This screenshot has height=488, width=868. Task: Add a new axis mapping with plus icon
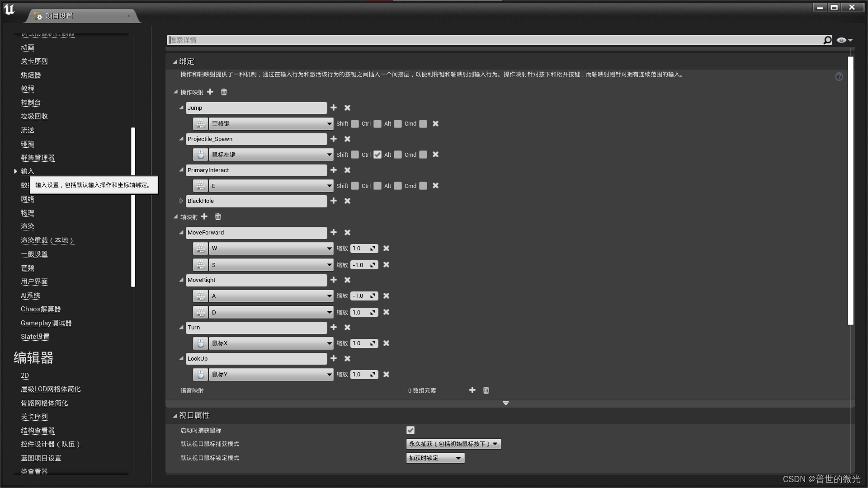click(204, 216)
